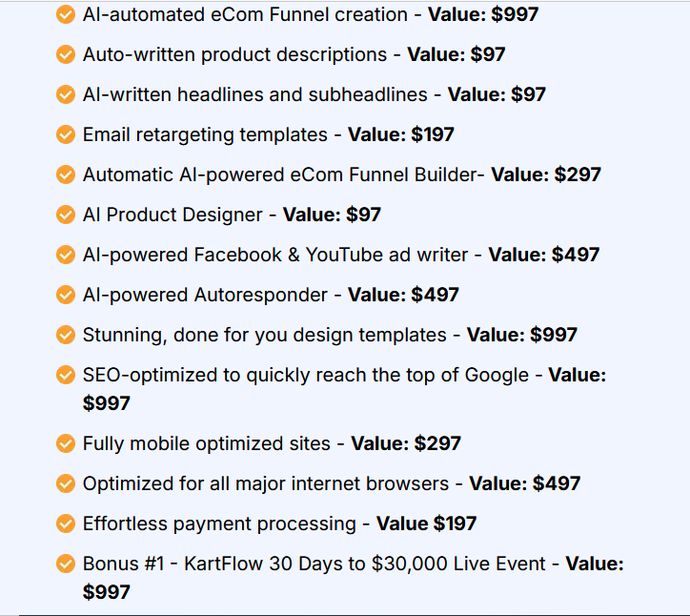Click the "Value: $297" text after Fully mobile optimized sites

pos(406,443)
